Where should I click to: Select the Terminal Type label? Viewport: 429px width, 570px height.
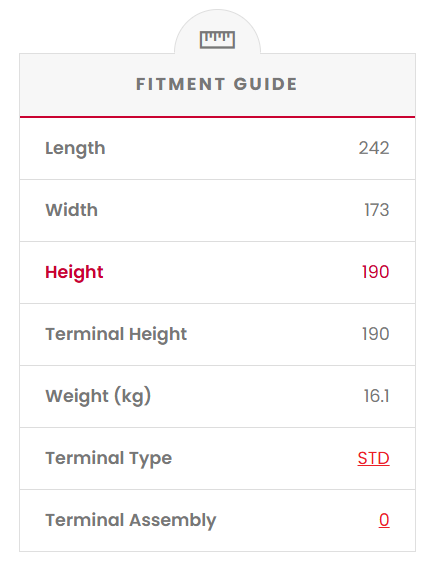(x=109, y=459)
